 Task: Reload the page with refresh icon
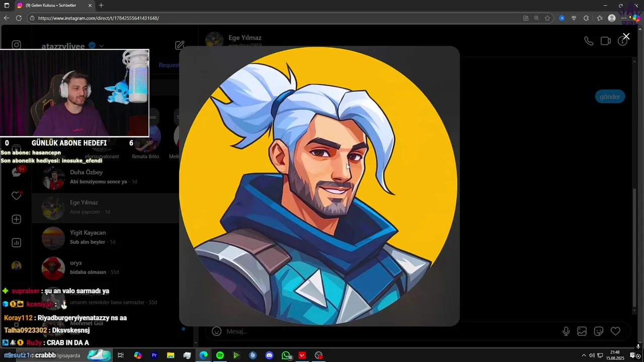coord(19,18)
